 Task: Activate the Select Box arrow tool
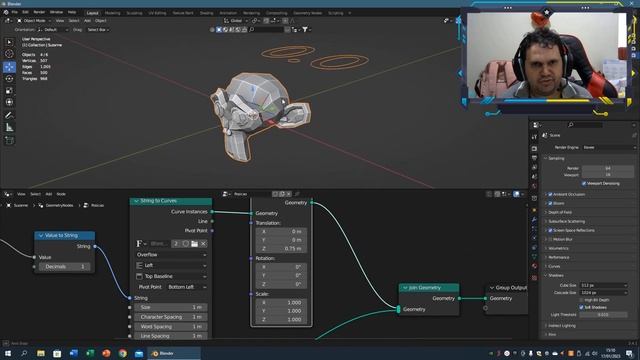9,42
